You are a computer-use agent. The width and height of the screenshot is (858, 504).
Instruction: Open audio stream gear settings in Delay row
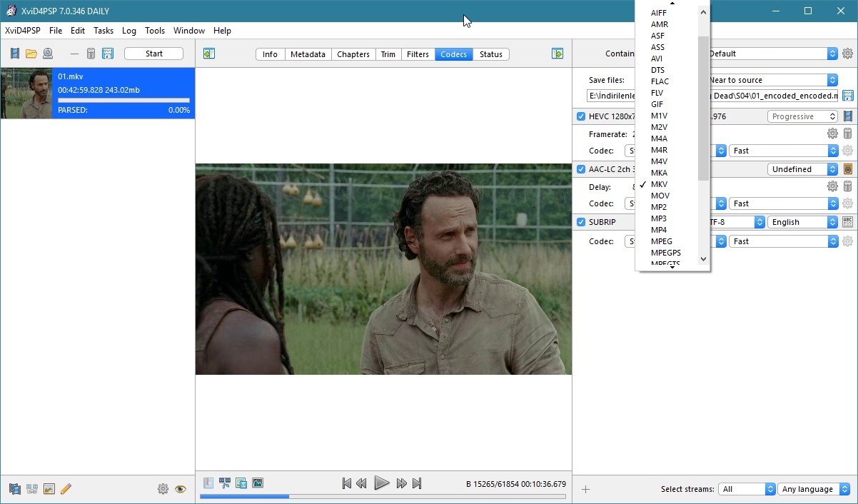click(832, 186)
